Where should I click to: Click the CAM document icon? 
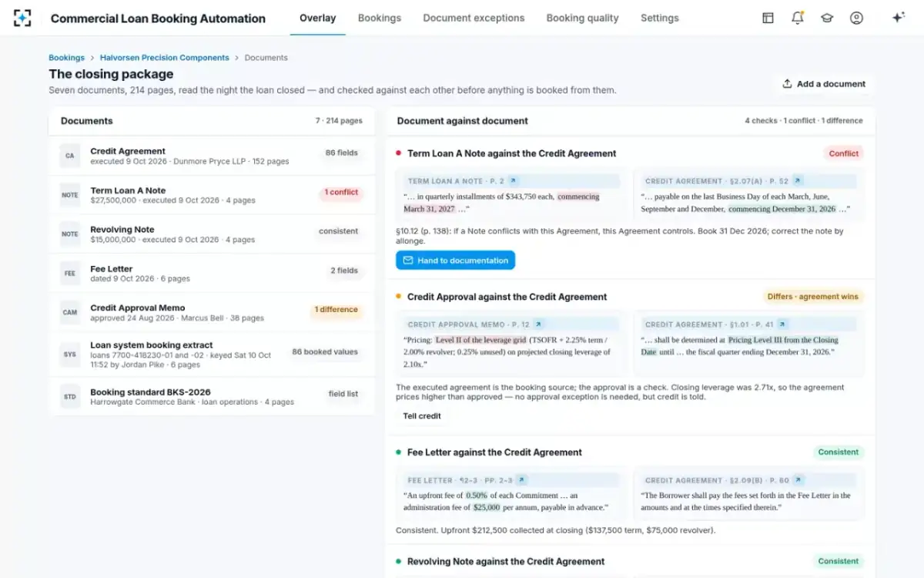point(70,312)
